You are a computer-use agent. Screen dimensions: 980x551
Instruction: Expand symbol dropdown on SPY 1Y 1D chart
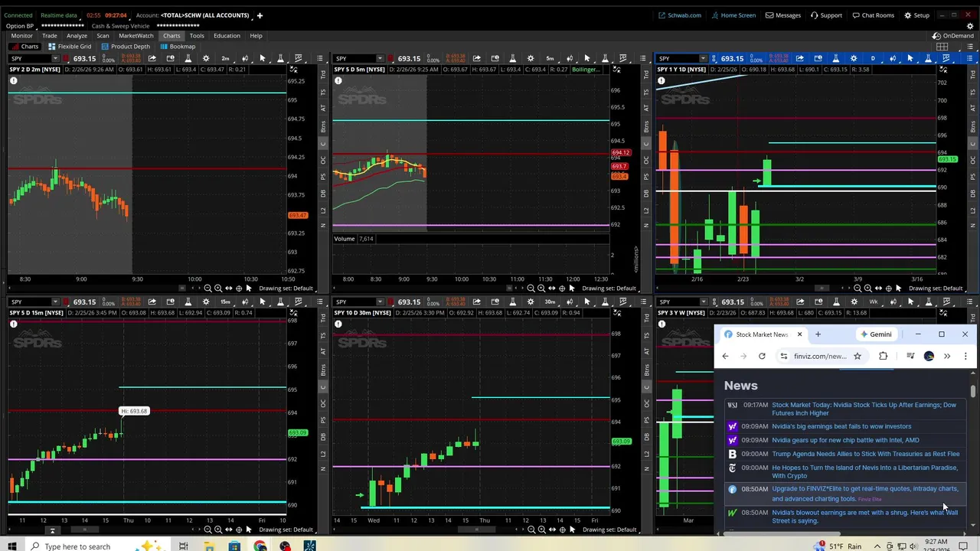pyautogui.click(x=704, y=58)
